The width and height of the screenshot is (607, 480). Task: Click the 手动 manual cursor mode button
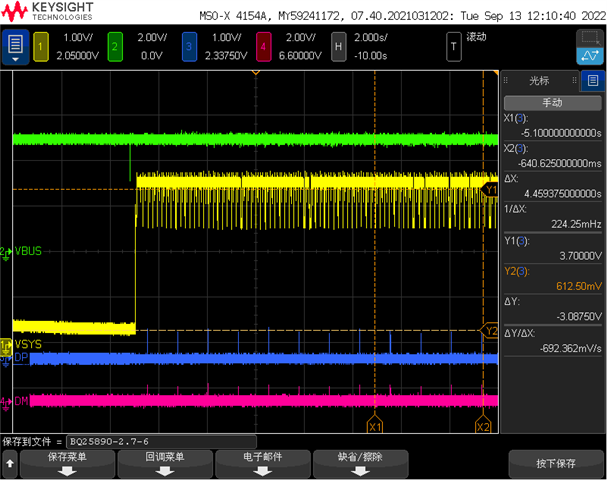[552, 103]
